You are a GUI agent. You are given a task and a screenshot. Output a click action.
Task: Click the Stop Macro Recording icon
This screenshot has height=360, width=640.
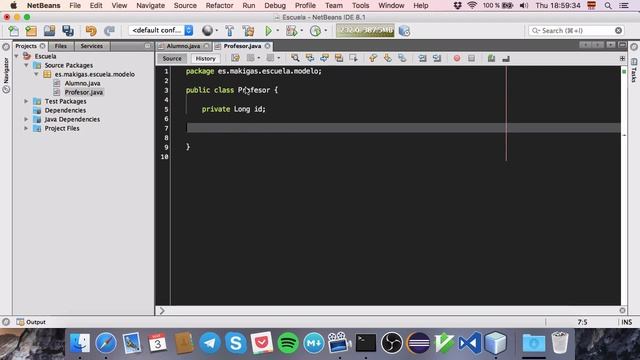pyautogui.click(x=471, y=58)
